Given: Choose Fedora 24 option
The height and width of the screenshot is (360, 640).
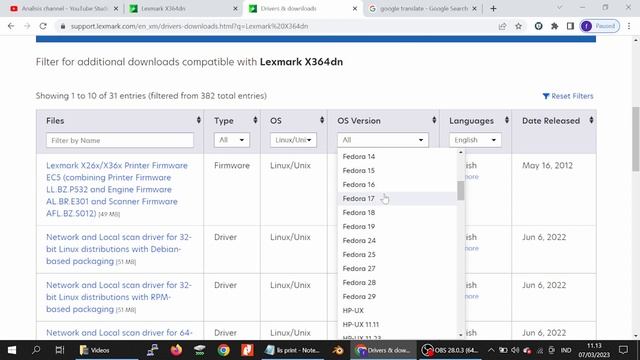Looking at the screenshot, I should [x=397, y=241].
